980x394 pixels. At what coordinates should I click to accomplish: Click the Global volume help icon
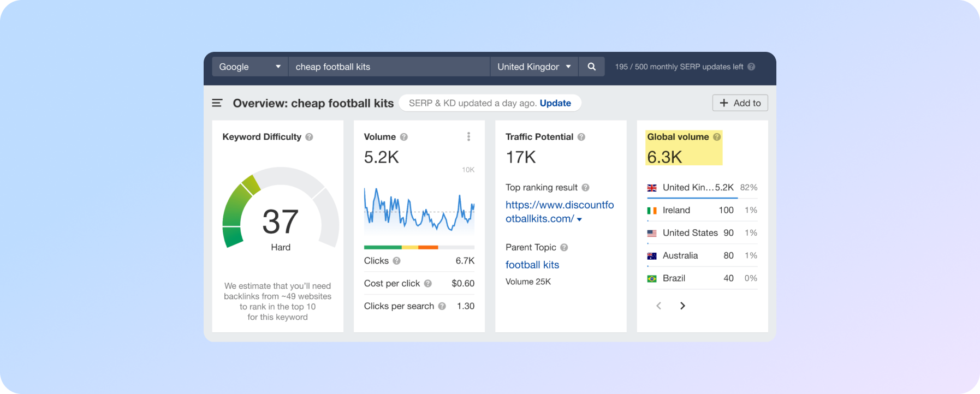(x=717, y=137)
